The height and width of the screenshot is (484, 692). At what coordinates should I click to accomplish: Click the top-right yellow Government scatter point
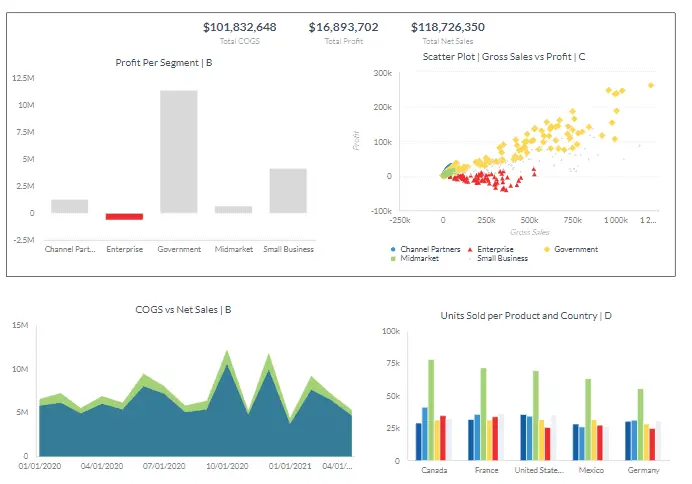point(651,85)
